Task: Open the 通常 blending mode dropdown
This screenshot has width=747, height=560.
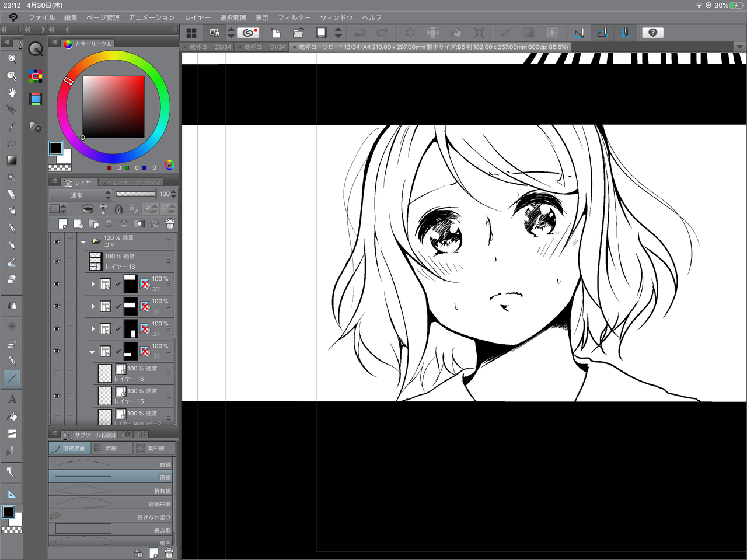Action: (80, 195)
